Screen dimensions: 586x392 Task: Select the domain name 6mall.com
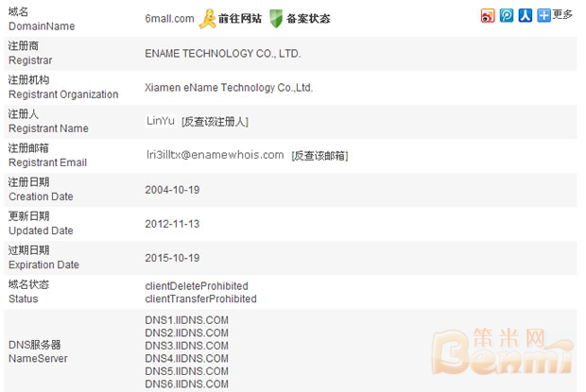(170, 19)
